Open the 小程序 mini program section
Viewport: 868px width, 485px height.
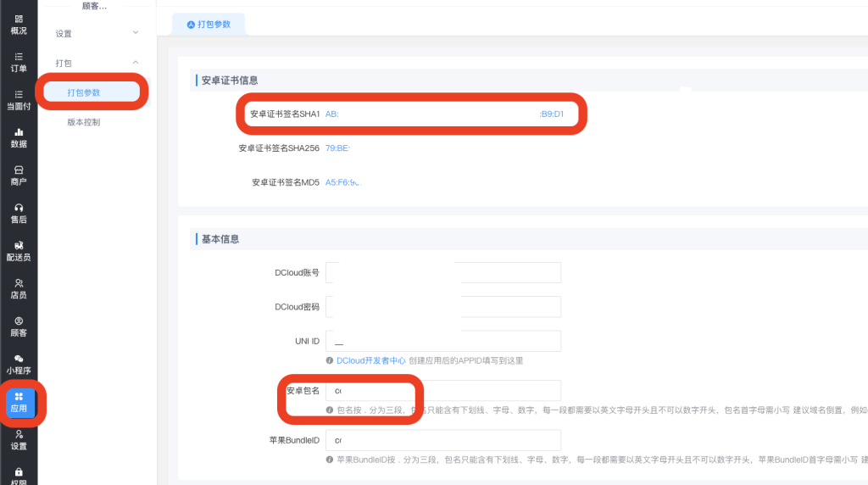[19, 365]
